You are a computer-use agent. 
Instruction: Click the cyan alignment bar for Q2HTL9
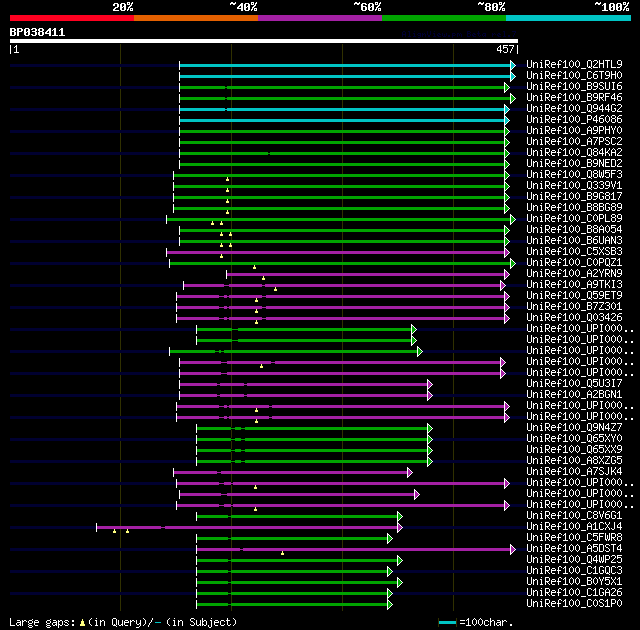[x=345, y=65]
